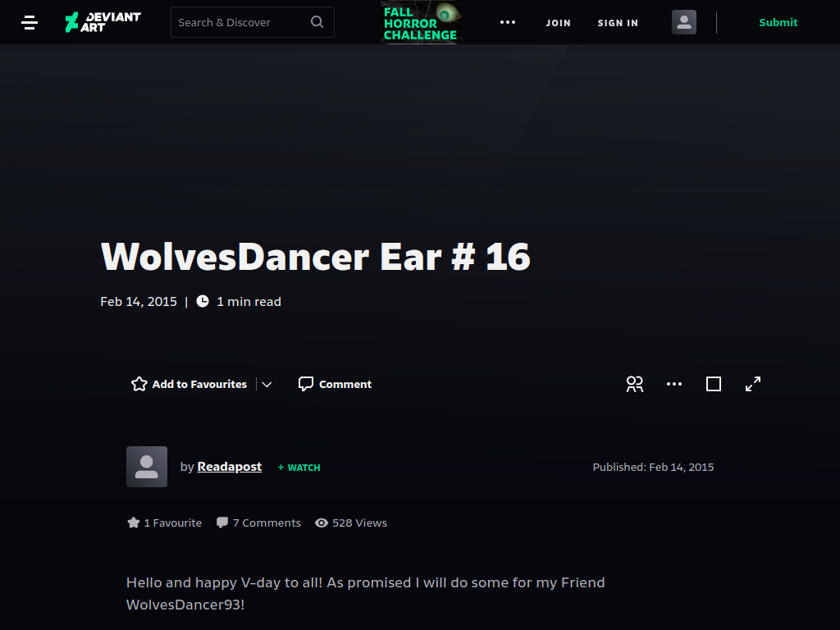Go to the DeviantArt home logo

coord(103,22)
